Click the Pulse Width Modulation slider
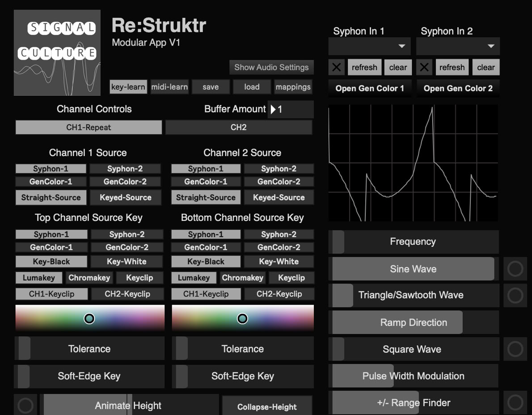The width and height of the screenshot is (532, 415). click(x=414, y=376)
